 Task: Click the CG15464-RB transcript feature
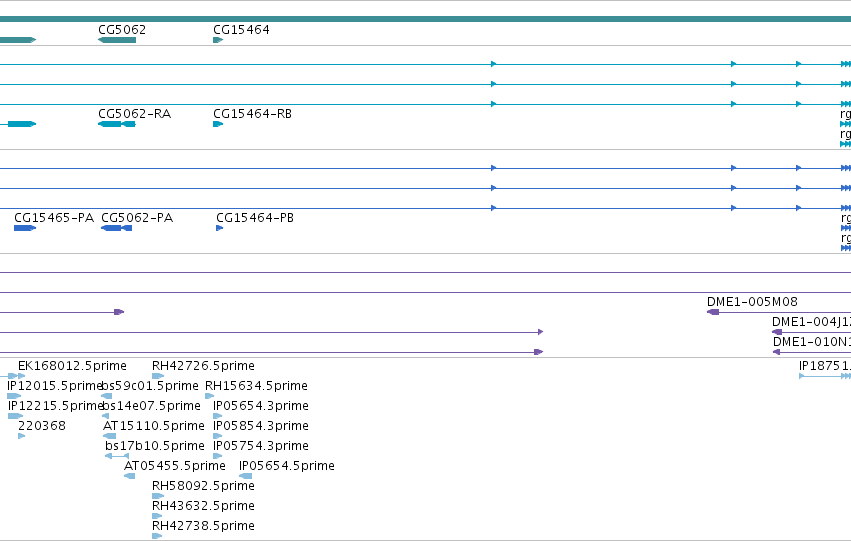[218, 124]
